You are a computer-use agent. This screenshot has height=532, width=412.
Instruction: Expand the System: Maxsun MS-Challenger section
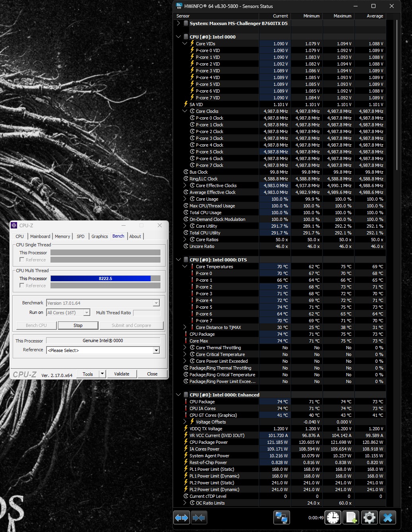click(x=178, y=23)
